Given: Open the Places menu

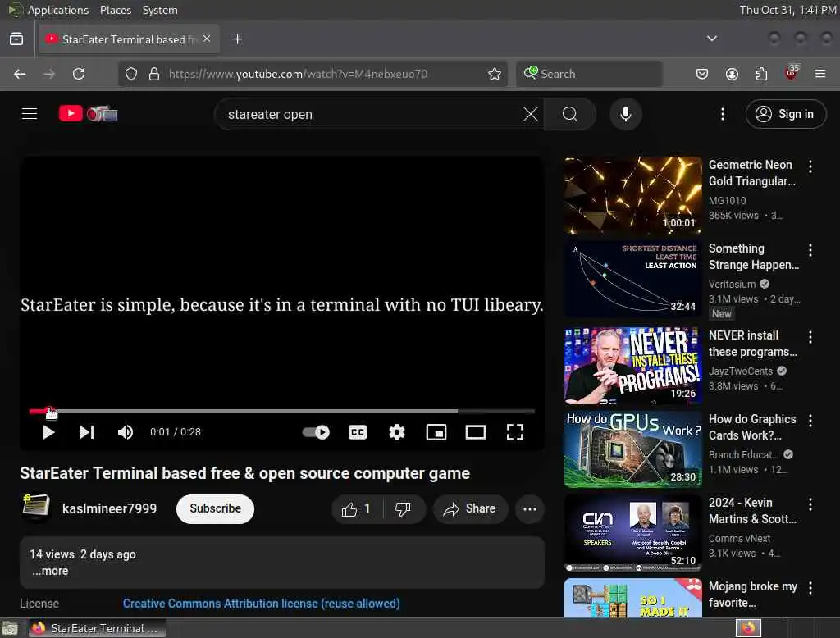Looking at the screenshot, I should (116, 10).
